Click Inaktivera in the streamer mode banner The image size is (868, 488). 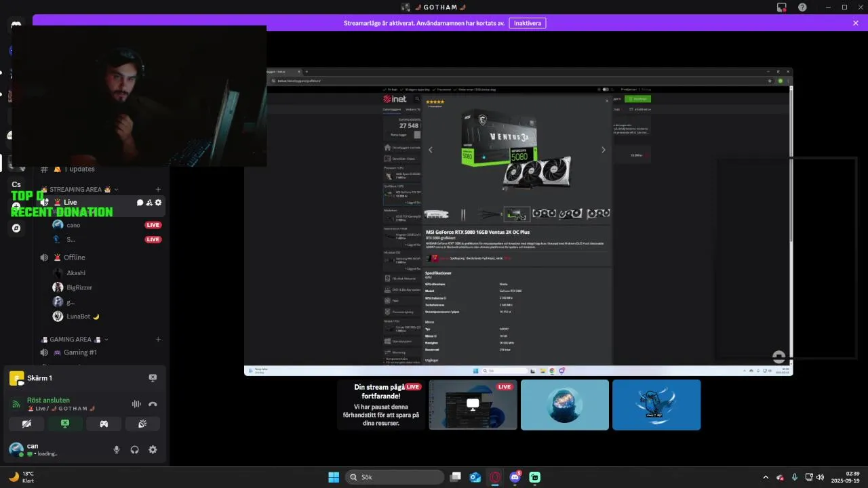[x=528, y=23]
